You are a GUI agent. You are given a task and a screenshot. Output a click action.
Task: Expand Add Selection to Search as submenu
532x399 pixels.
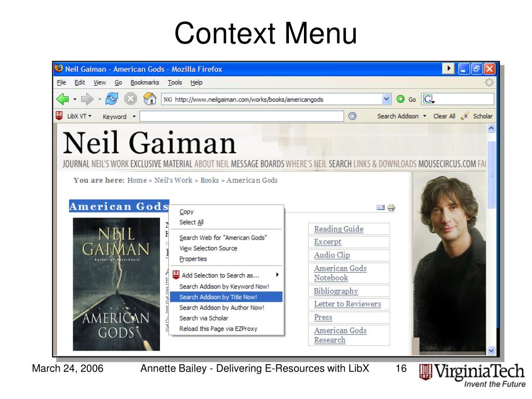tap(277, 275)
